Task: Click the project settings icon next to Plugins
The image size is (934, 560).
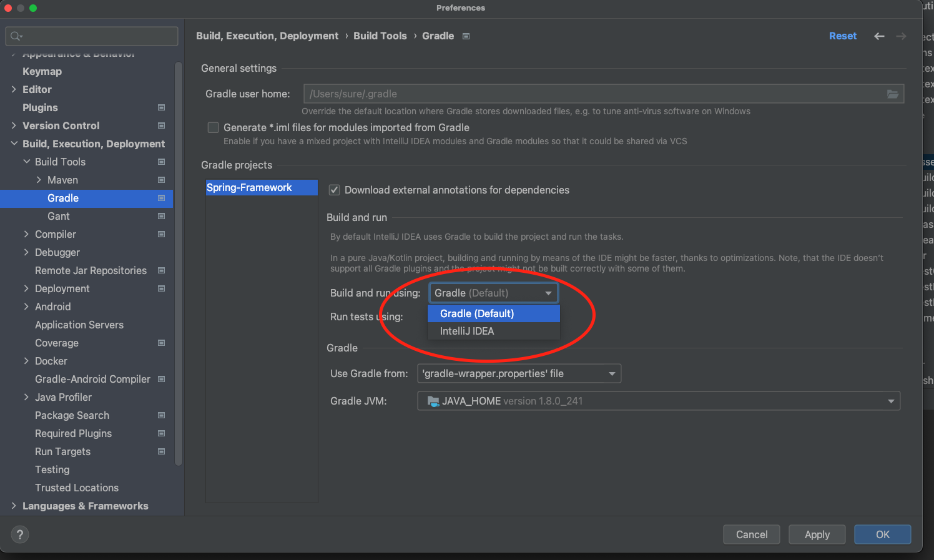Action: coord(161,107)
